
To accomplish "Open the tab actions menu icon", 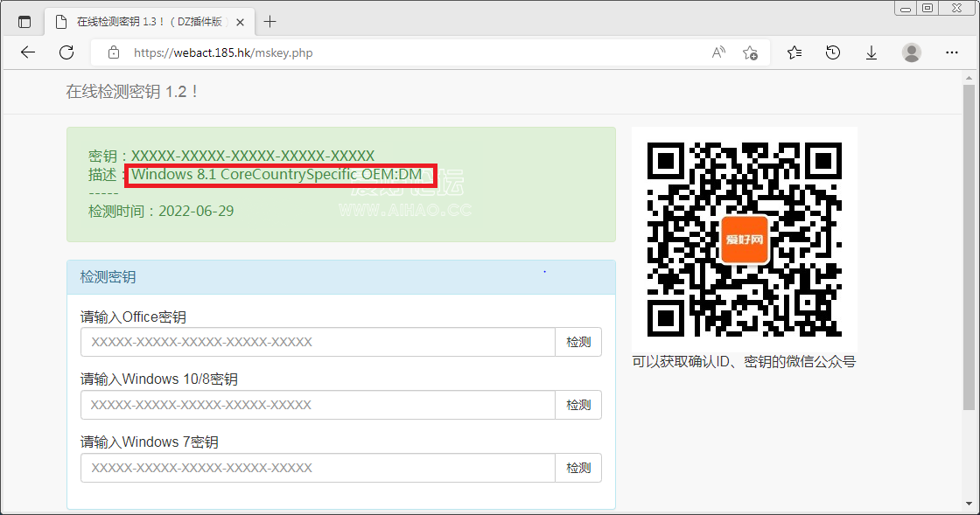I will (x=24, y=22).
